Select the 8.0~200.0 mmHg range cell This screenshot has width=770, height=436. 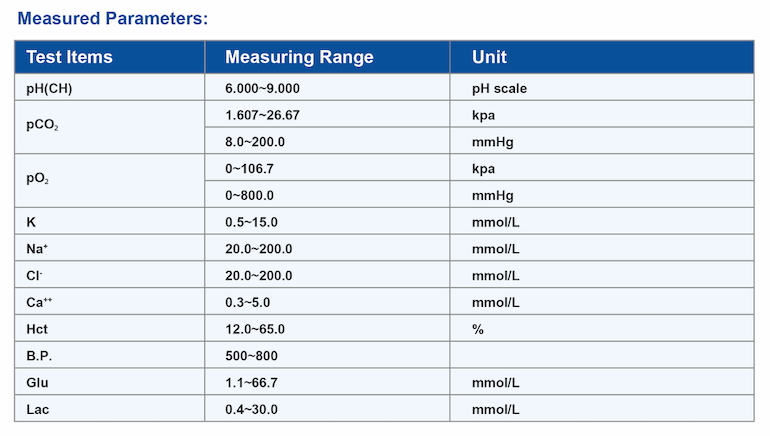[255, 142]
